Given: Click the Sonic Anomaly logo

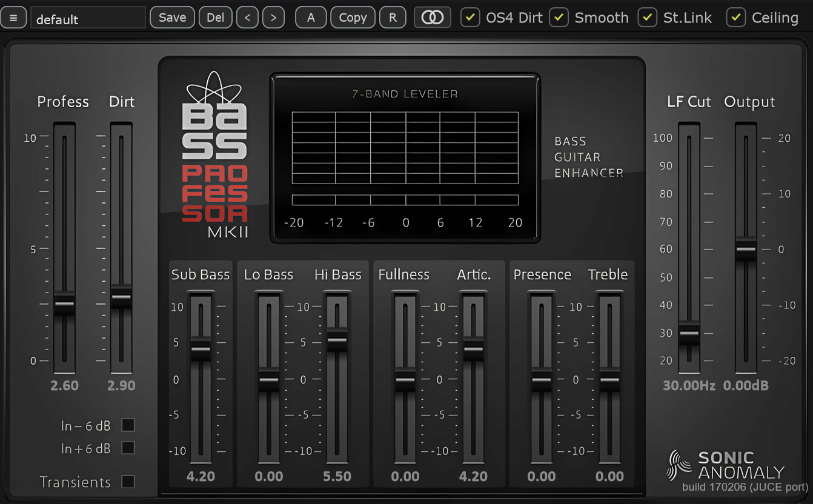Looking at the screenshot, I should (x=725, y=465).
